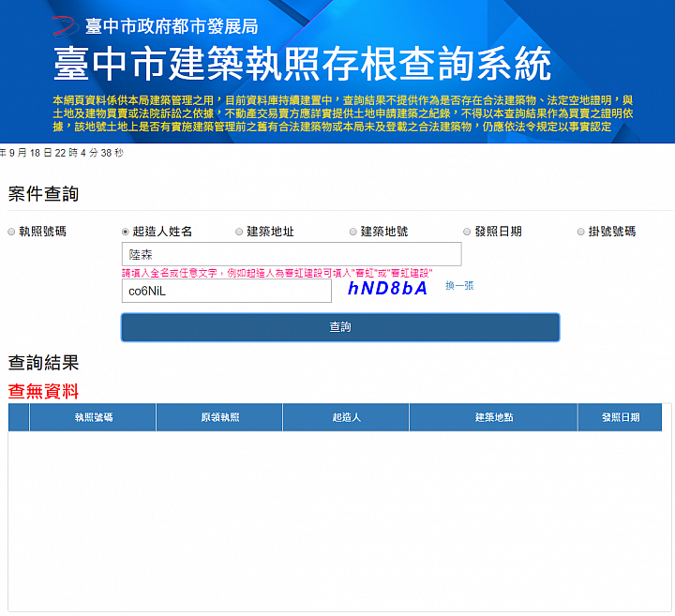Click the name input field containing 陸森
Image resolution: width=675 pixels, height=616 pixels.
(292, 254)
